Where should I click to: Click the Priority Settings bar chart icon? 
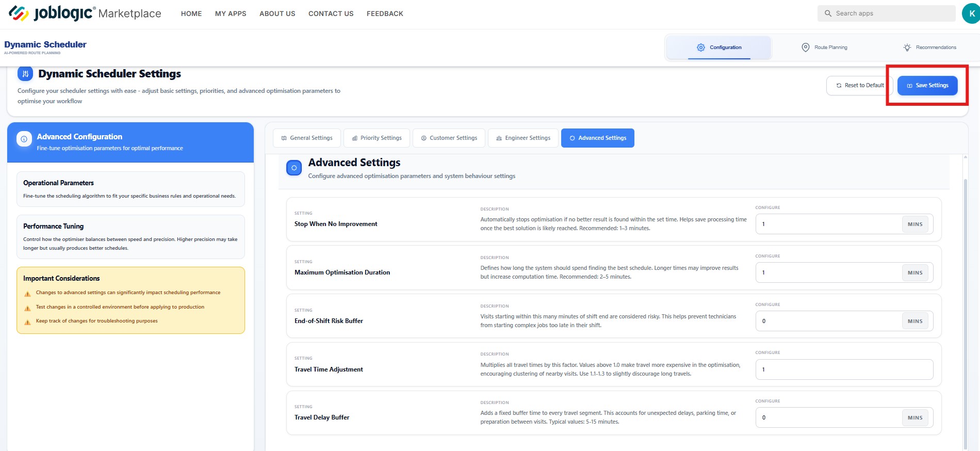[x=355, y=138]
